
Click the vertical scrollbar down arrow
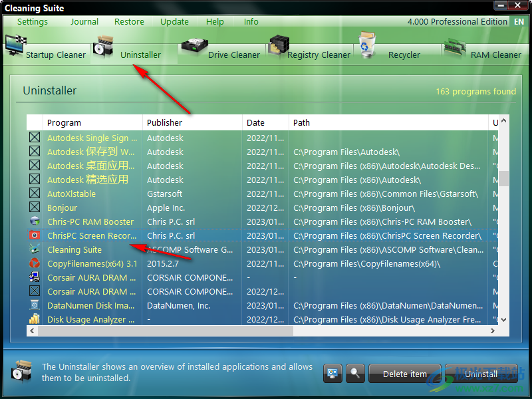(504, 320)
